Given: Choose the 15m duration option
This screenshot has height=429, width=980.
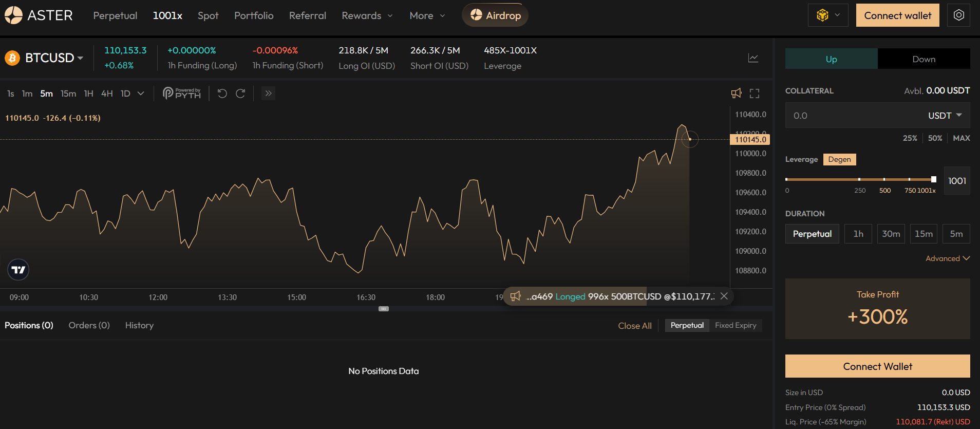Looking at the screenshot, I should click(x=923, y=234).
